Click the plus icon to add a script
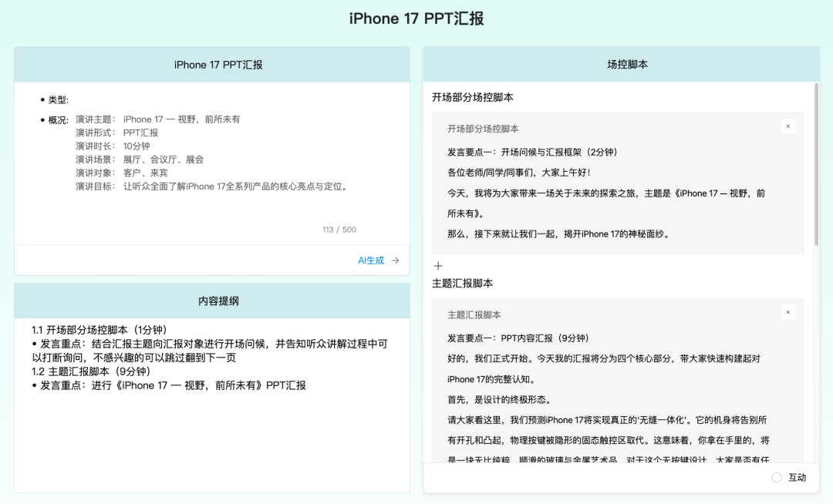Screen dimensions: 833x504 click(x=438, y=266)
